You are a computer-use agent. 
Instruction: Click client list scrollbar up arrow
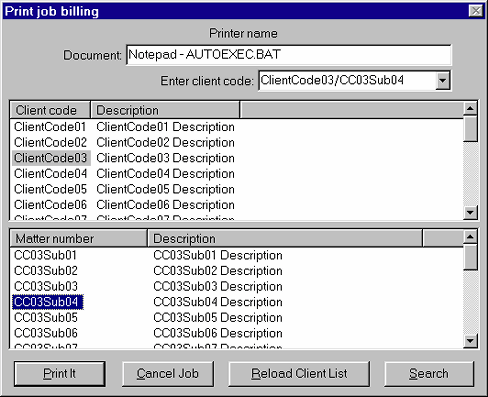(x=470, y=108)
